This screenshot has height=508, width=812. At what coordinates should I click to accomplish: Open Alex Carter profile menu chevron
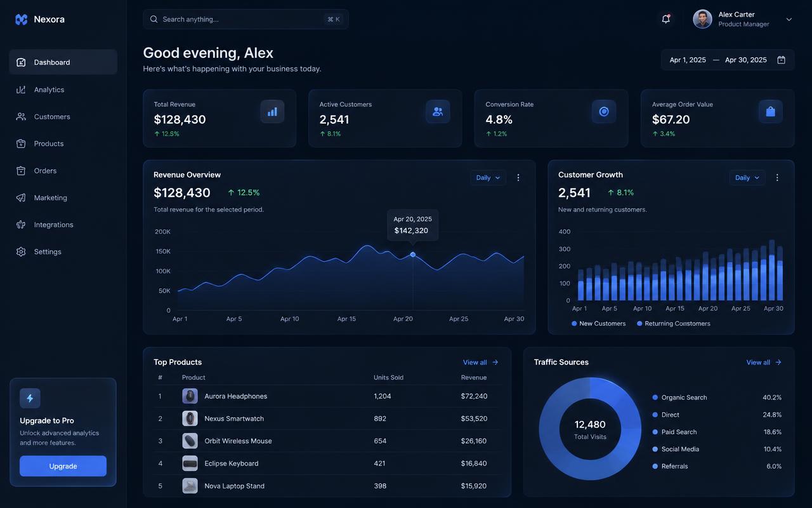(789, 19)
